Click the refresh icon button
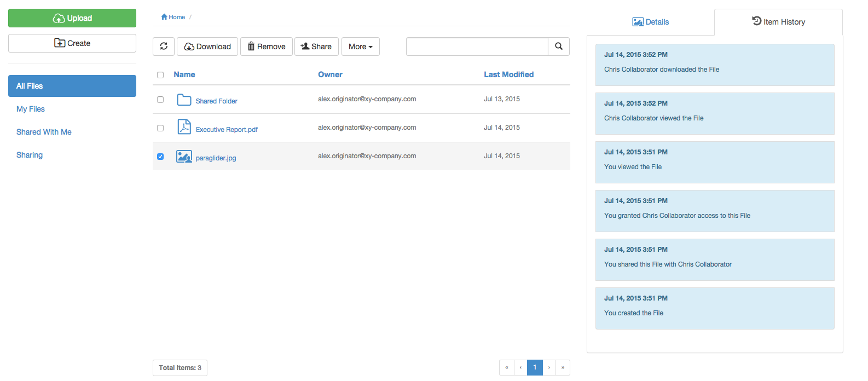This screenshot has width=868, height=381. tap(164, 47)
